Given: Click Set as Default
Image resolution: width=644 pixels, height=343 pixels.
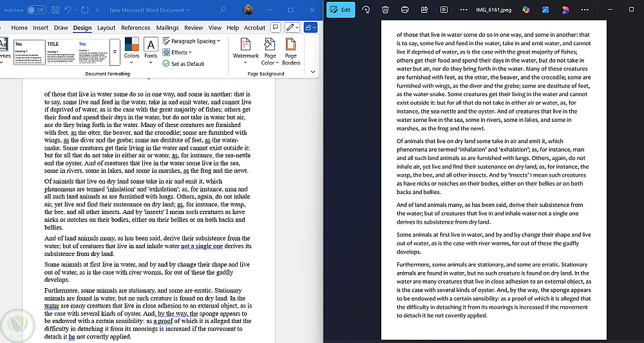Looking at the screenshot, I should click(x=184, y=64).
